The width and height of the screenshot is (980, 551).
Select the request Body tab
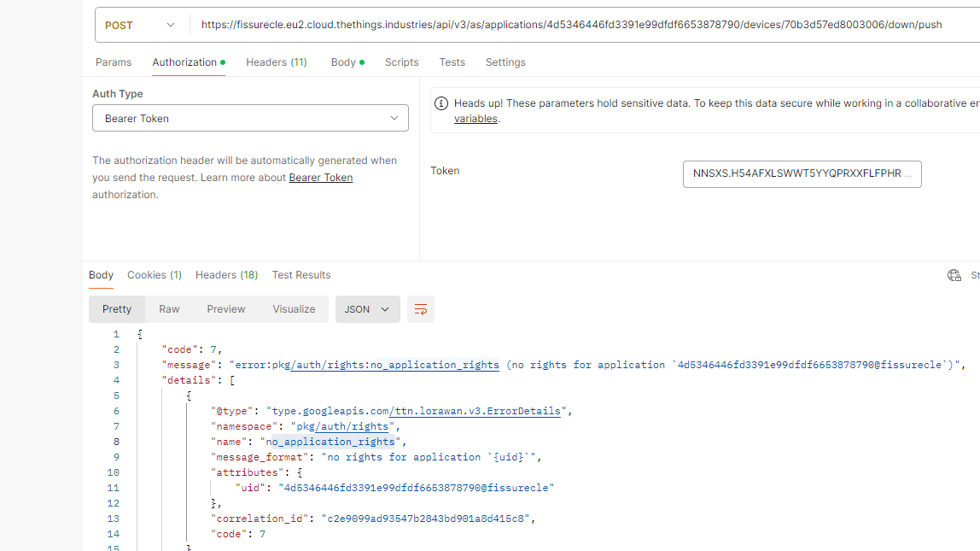coord(343,62)
